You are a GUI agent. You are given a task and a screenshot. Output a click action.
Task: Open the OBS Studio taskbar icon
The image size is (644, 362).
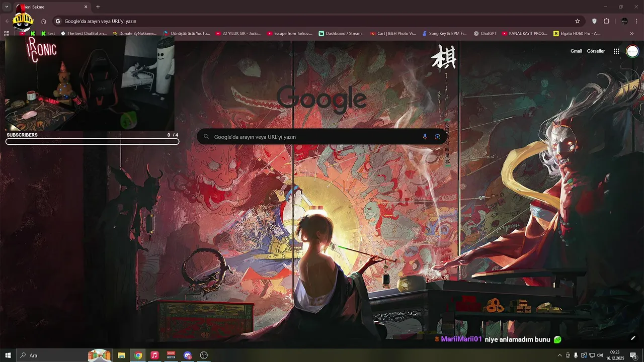coord(204,355)
